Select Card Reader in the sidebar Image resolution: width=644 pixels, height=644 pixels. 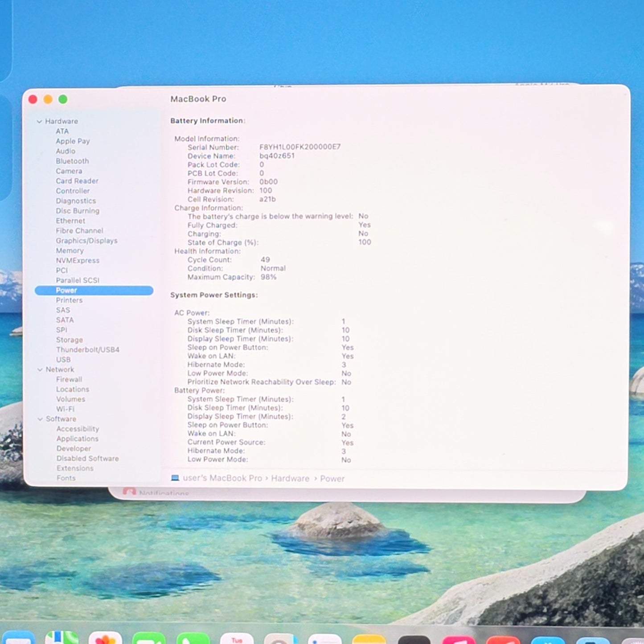pos(77,181)
